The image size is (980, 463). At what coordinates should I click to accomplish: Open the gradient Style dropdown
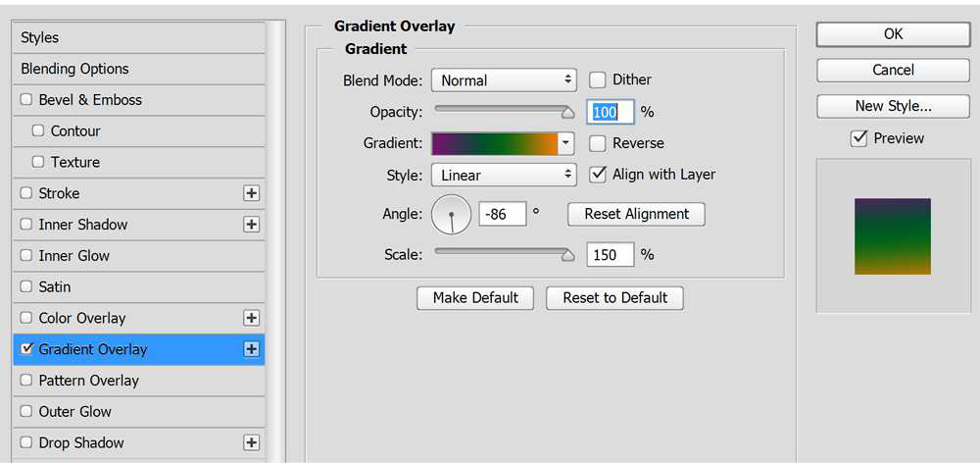tap(504, 176)
